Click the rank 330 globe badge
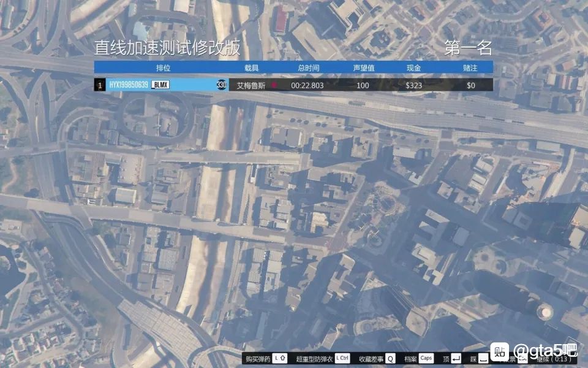 (x=221, y=85)
